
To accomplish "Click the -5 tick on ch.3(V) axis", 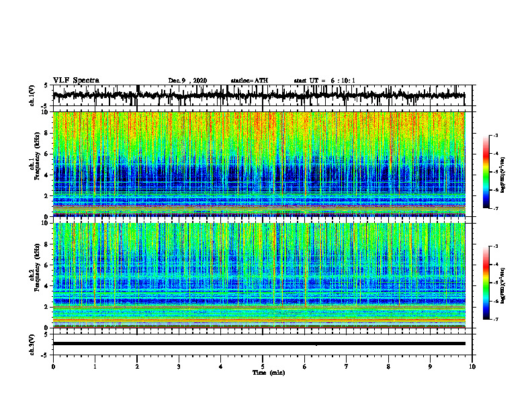I will coord(45,355).
